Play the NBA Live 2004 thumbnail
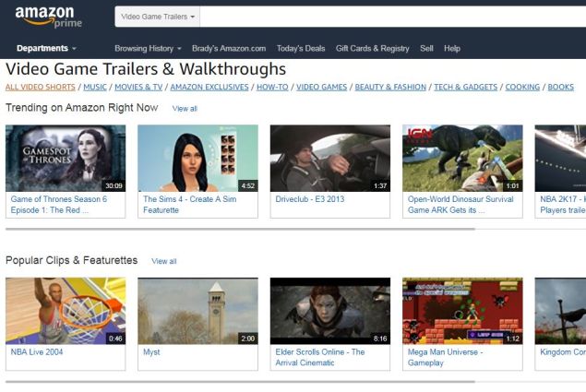The image size is (586, 392). [66, 311]
